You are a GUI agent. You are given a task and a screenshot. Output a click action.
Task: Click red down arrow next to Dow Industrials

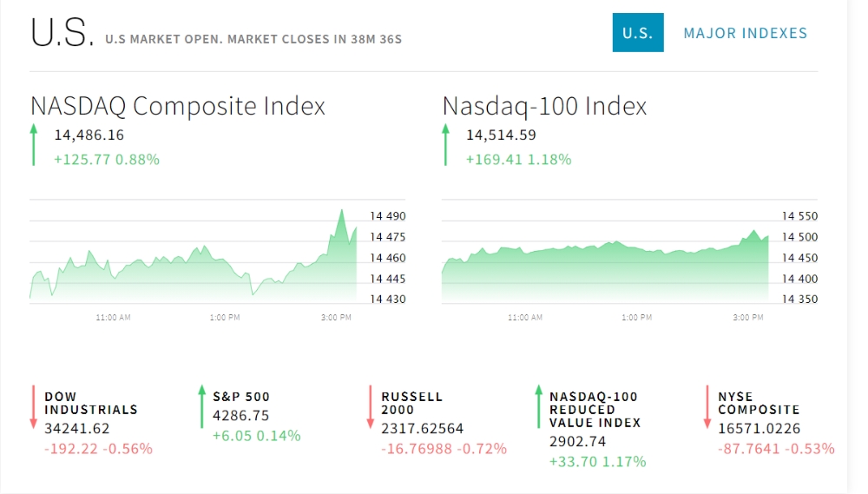[34, 406]
